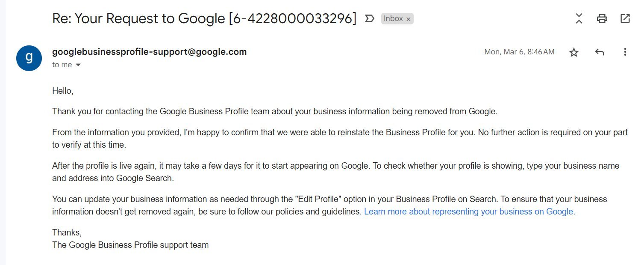
Task: Click the sender's blue 'g' avatar
Action: coord(29,58)
